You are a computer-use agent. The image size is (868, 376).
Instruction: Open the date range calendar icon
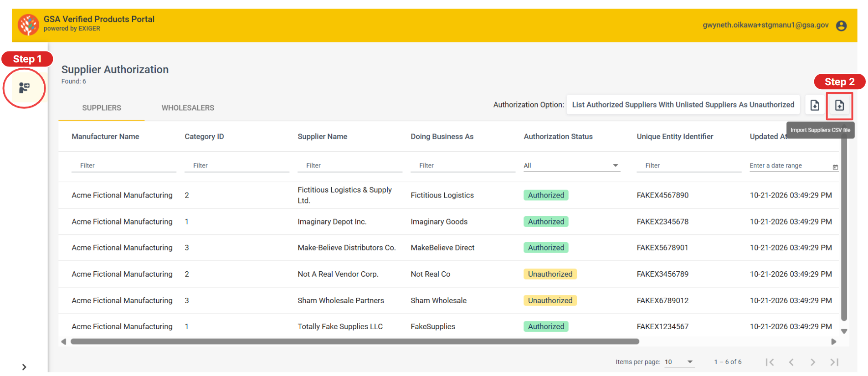(835, 167)
